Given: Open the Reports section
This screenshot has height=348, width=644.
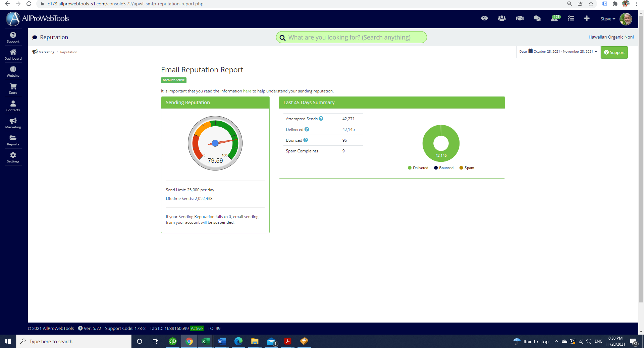Looking at the screenshot, I should (13, 140).
